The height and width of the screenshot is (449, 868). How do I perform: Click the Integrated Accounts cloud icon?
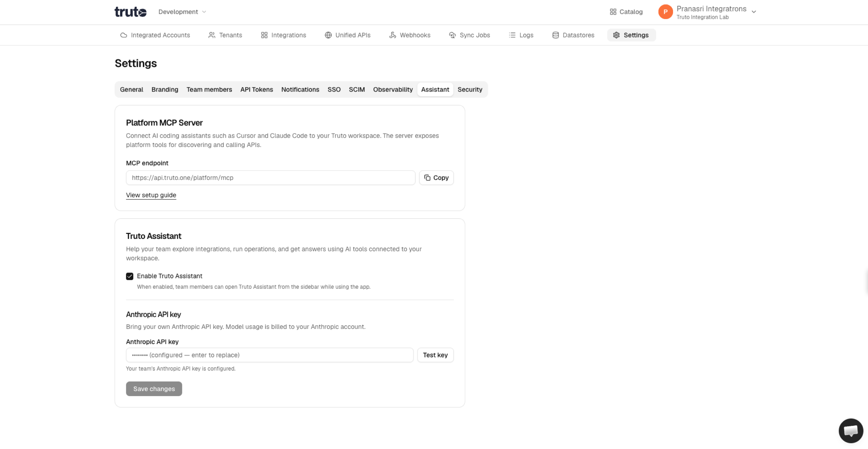[123, 35]
